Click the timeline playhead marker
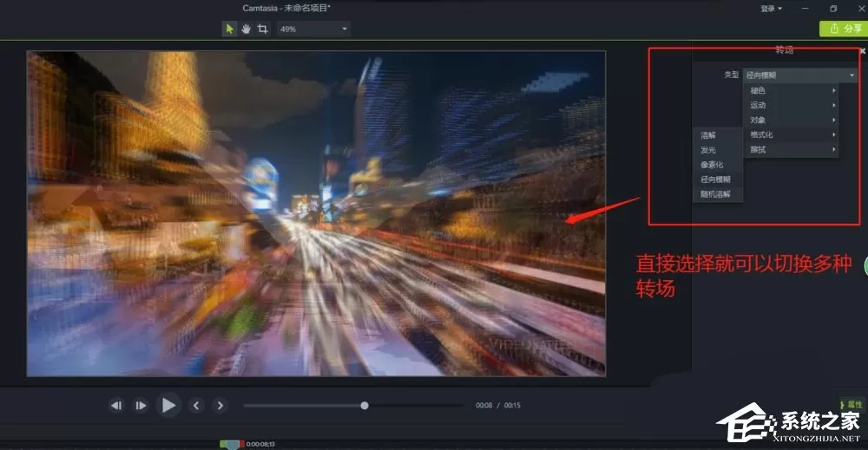The height and width of the screenshot is (450, 868). (233, 444)
